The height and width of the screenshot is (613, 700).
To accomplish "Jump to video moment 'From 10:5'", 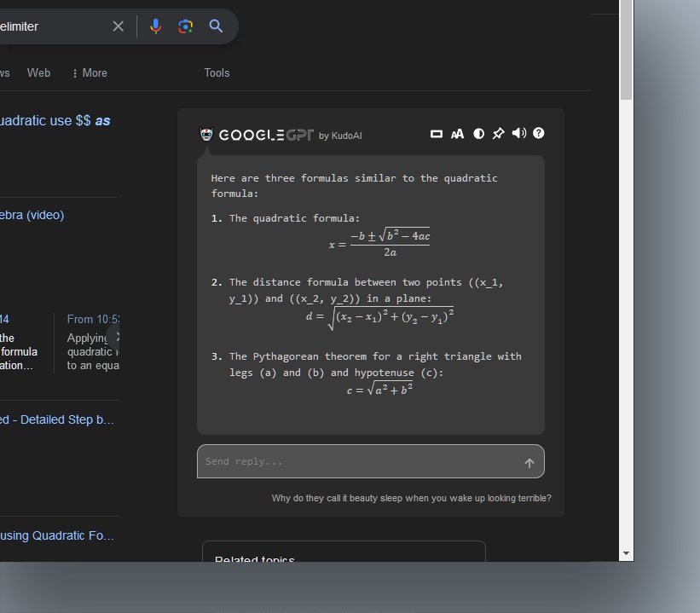I will click(93, 319).
